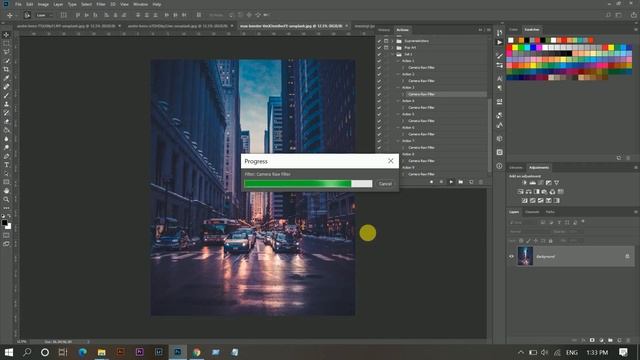Toggle the checkmark for Pop Art set
Image resolution: width=640 pixels, height=360 pixels.
tap(379, 48)
